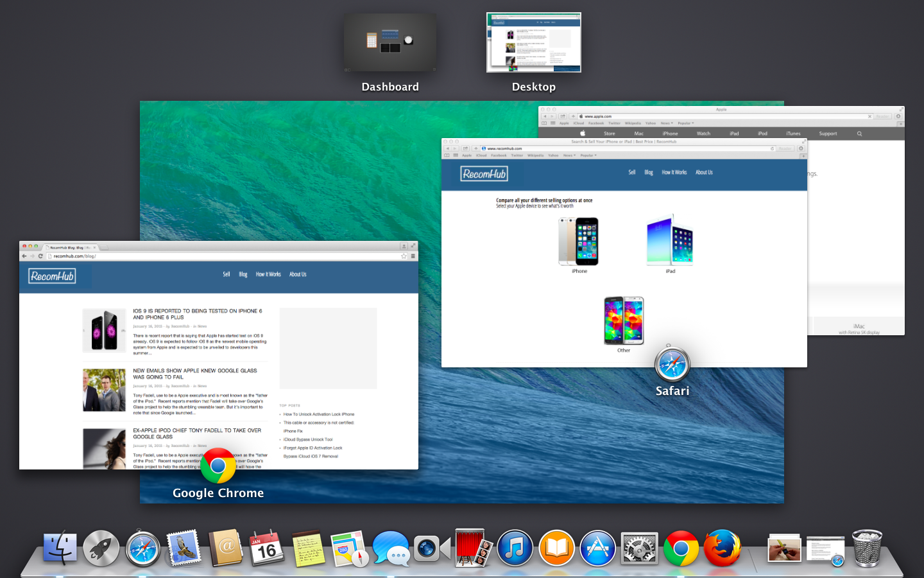
Task: Open About Us in Safari RecomHub window
Action: [x=704, y=172]
